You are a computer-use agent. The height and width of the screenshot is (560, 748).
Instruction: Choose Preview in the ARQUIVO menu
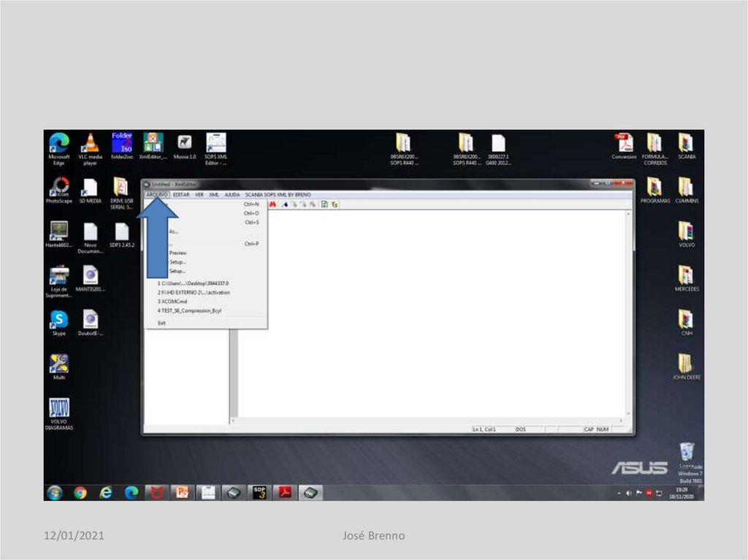pos(178,253)
